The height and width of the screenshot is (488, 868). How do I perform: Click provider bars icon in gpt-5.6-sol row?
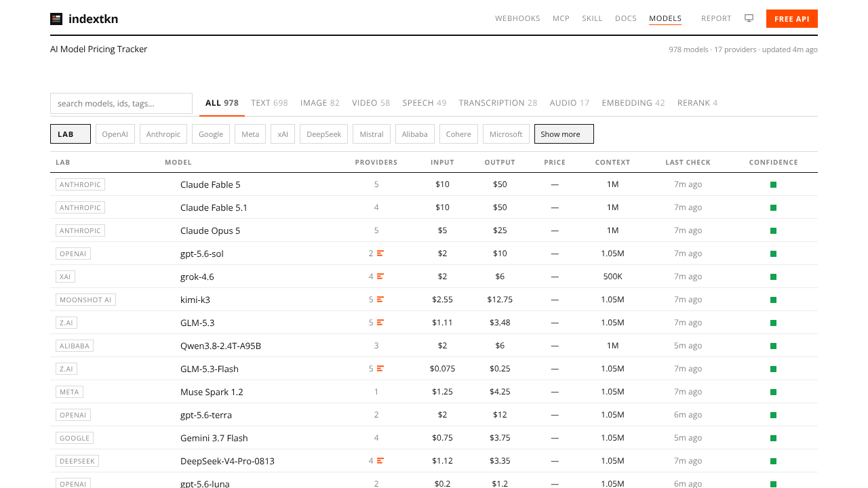point(380,253)
